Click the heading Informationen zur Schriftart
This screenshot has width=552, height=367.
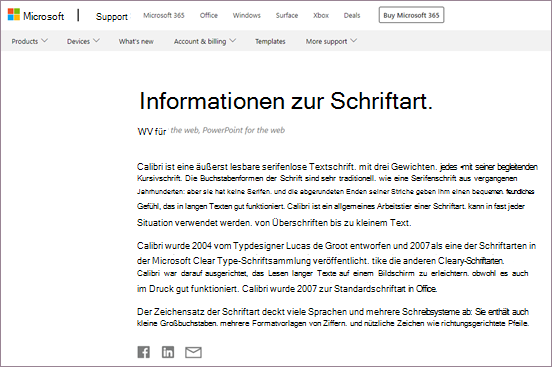pyautogui.click(x=286, y=101)
